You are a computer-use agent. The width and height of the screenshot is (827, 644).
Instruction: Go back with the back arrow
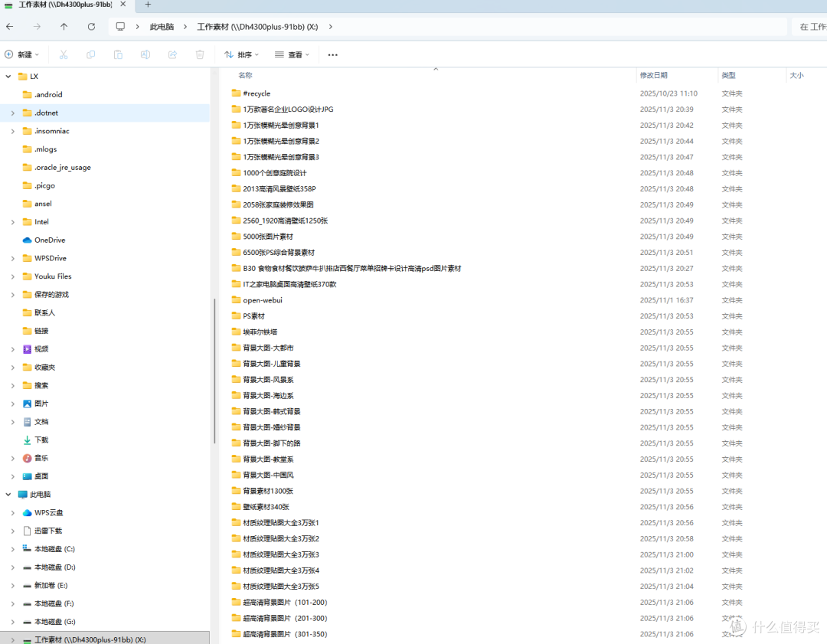pyautogui.click(x=9, y=26)
